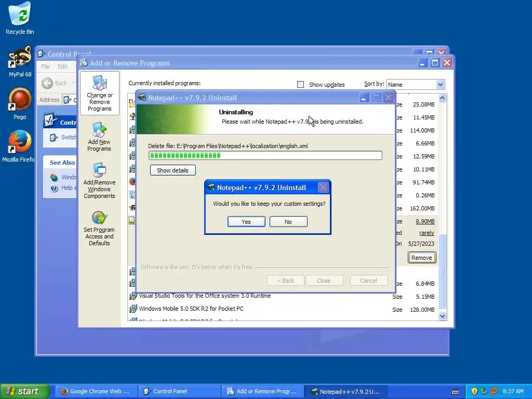Maximize the Add or Remove Programs window
The height and width of the screenshot is (399, 532).
tap(435, 63)
